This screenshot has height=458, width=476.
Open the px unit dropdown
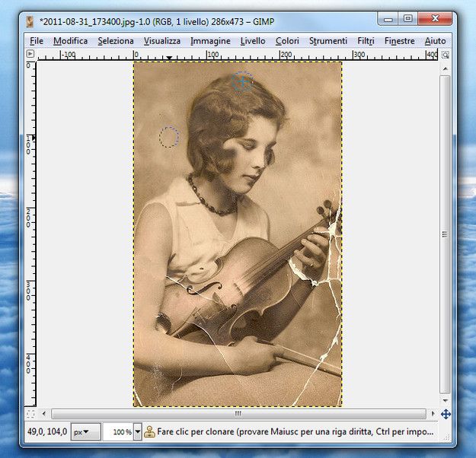(85, 431)
